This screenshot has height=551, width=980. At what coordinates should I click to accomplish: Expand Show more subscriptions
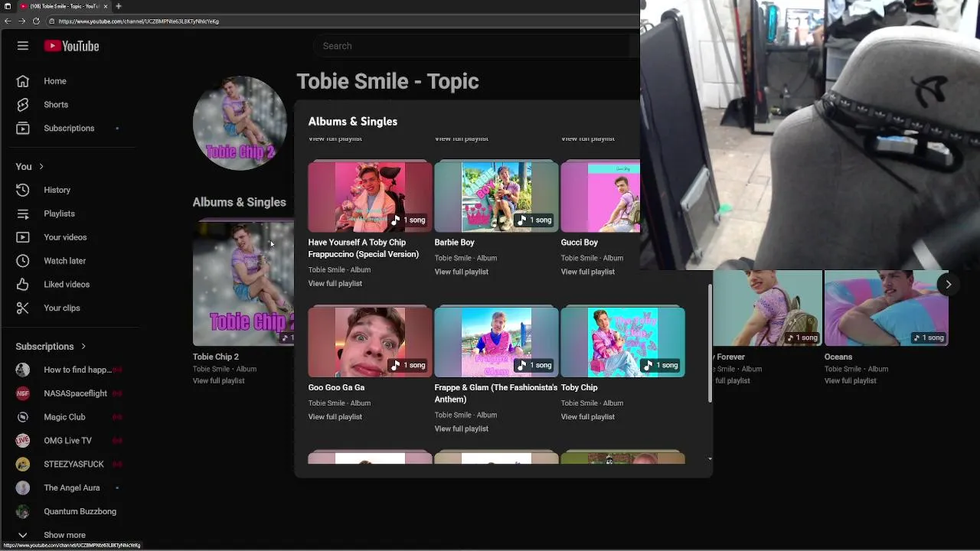pos(64,535)
